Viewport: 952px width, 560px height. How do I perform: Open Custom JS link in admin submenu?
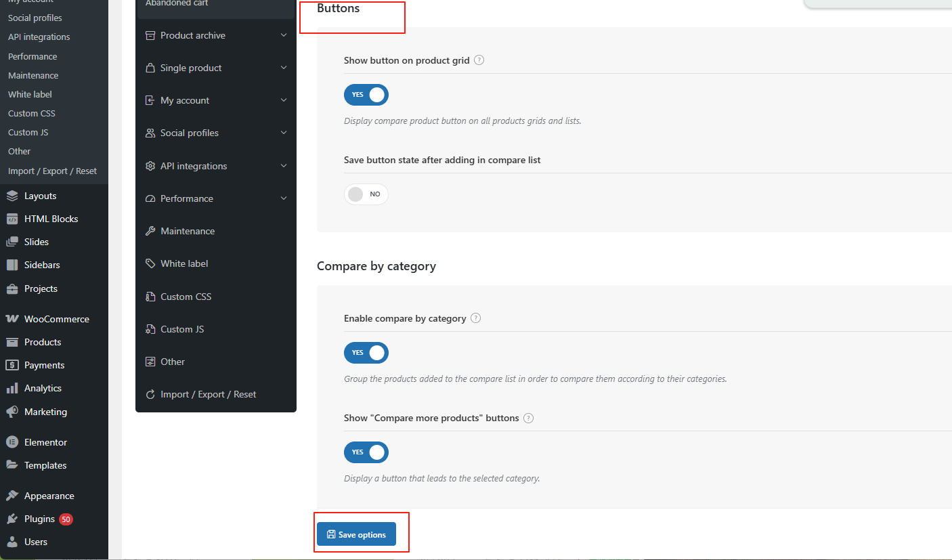(28, 132)
